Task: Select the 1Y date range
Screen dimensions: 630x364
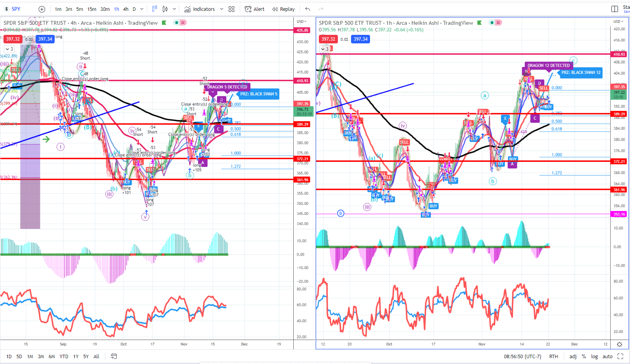Action: tap(76, 357)
